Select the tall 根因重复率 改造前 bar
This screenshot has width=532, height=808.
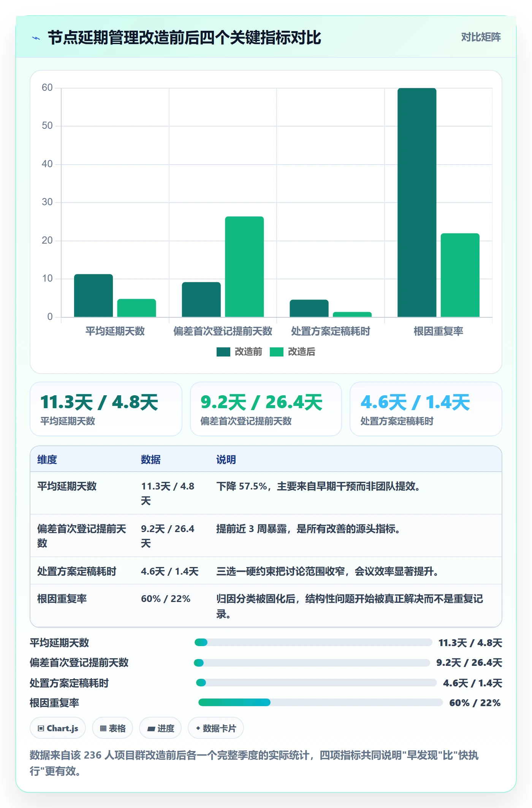417,203
